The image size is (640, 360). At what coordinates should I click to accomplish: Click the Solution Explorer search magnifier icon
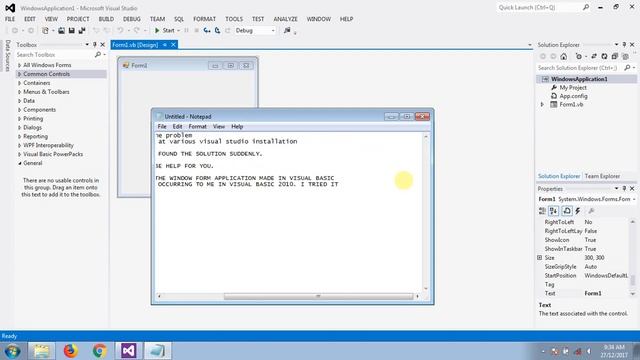click(627, 68)
